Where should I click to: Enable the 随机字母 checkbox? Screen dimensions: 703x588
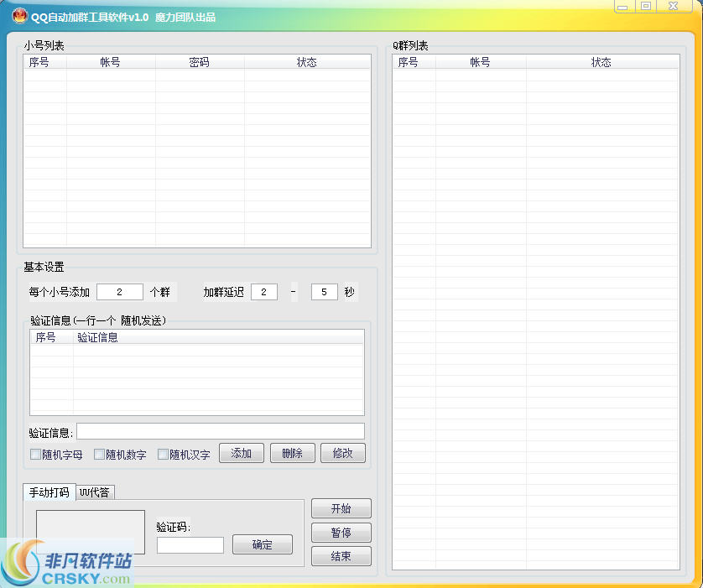click(x=35, y=454)
